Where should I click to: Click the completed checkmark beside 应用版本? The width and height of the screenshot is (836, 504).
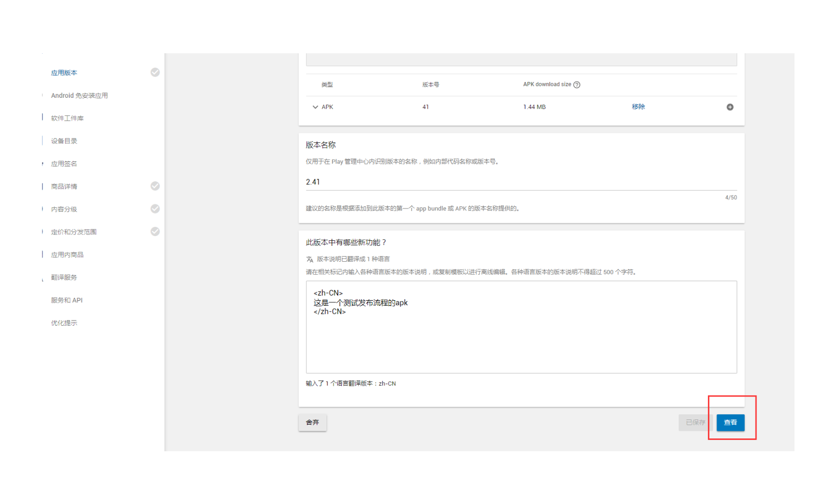[x=155, y=72]
